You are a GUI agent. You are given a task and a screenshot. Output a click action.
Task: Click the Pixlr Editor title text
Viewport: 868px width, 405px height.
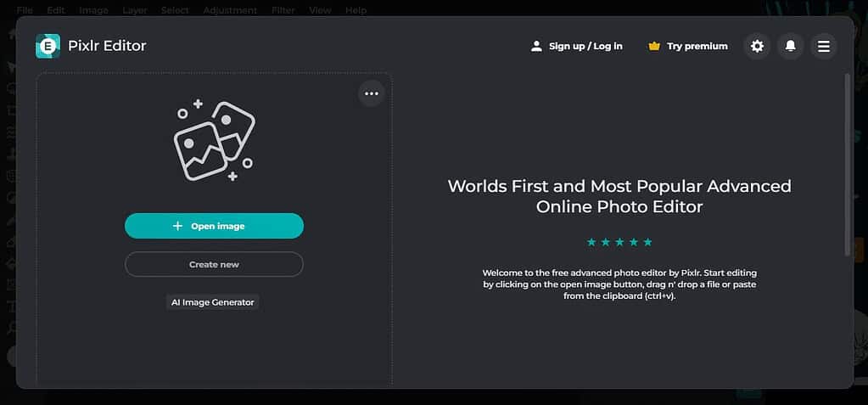(x=107, y=46)
